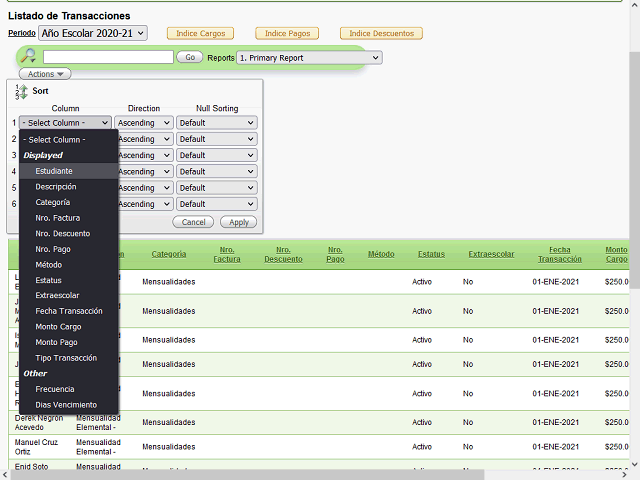Click the Periodo label link
640x480 pixels.
(22, 33)
